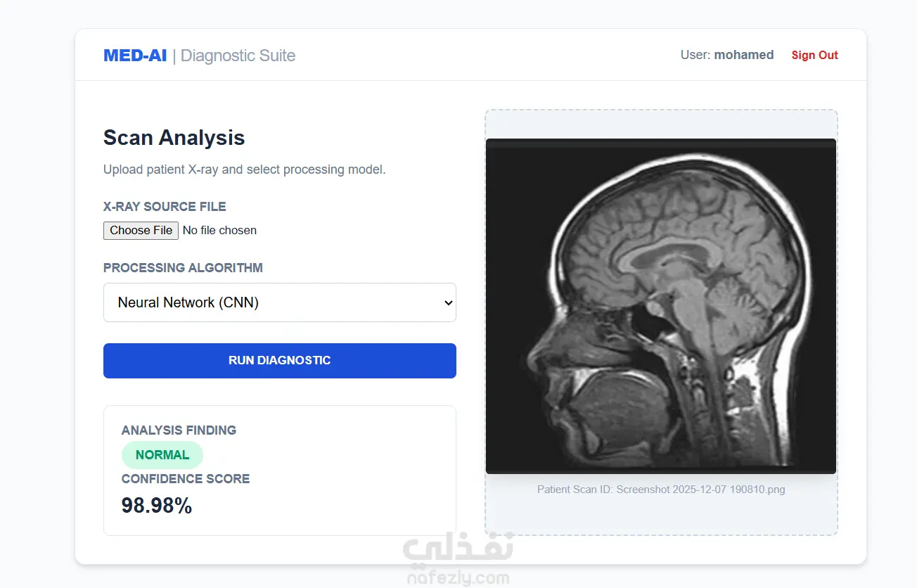
Task: Click the upload instructions subtitle text
Action: pyautogui.click(x=244, y=170)
